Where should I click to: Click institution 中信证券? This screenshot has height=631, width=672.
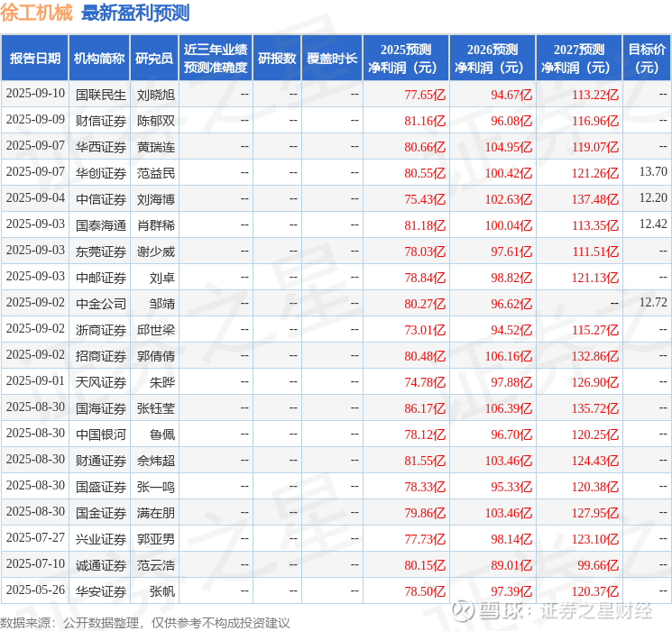pyautogui.click(x=101, y=199)
